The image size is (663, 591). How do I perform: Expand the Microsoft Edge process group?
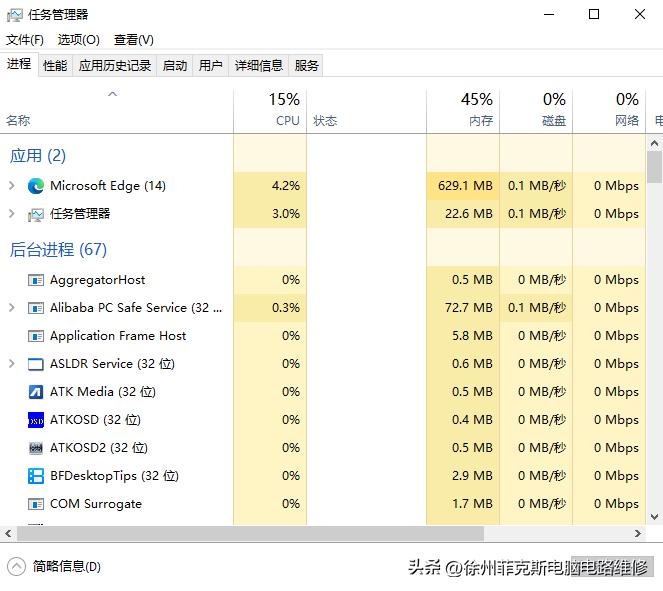(x=12, y=186)
